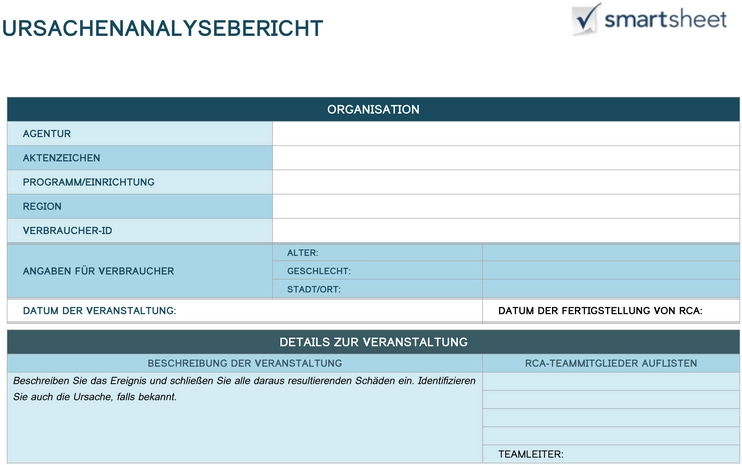Image resolution: width=742 pixels, height=465 pixels.
Task: Click the URSACHENANALYSEBERICHT title
Action: click(x=162, y=28)
